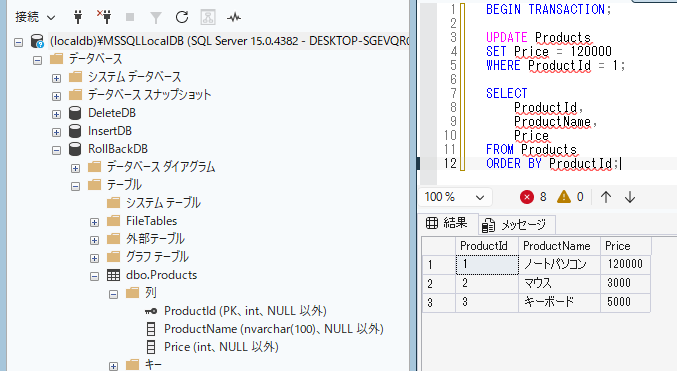Select the ノートパソコン cell
Image resolution: width=677 pixels, height=371 pixels.
559,264
